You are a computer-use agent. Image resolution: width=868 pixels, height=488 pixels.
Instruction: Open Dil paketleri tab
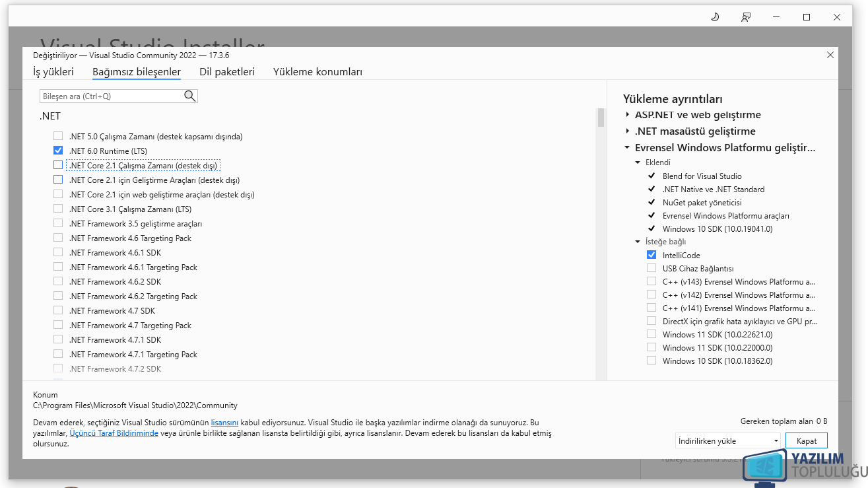click(227, 72)
